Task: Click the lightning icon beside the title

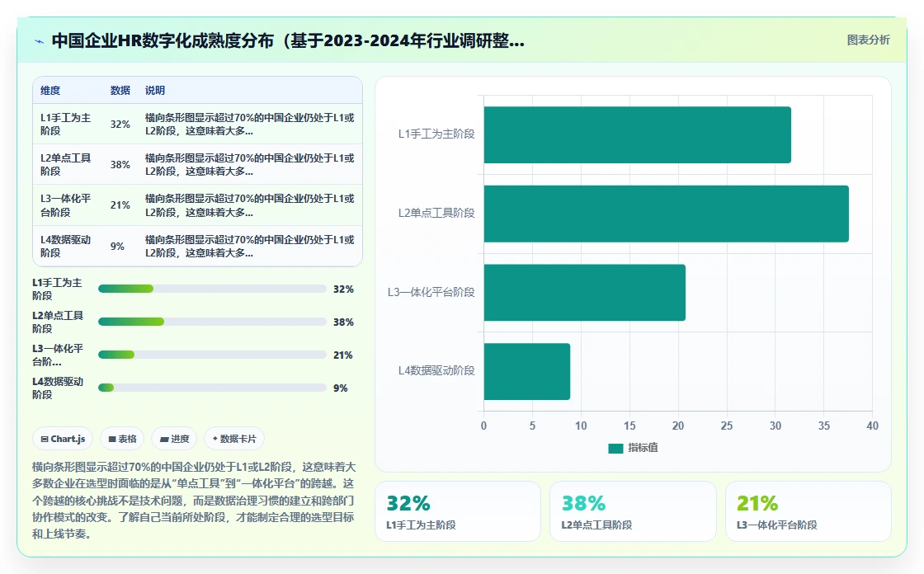Action: [x=40, y=41]
